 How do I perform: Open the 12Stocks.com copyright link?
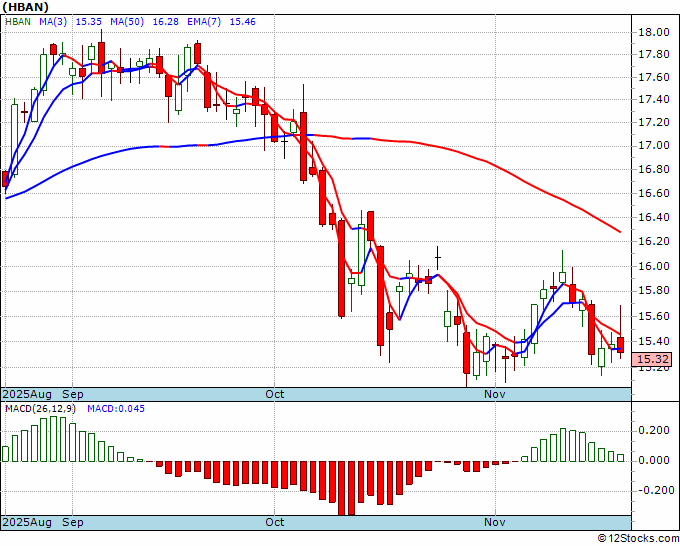pyautogui.click(x=638, y=539)
